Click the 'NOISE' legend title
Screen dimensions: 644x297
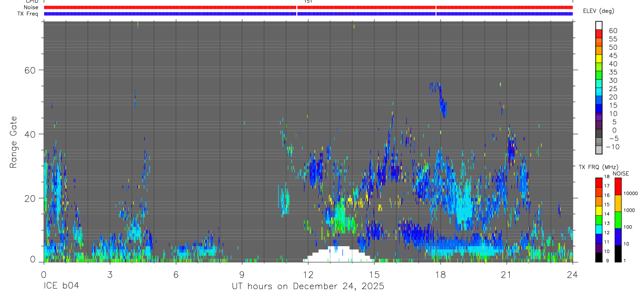click(x=621, y=174)
